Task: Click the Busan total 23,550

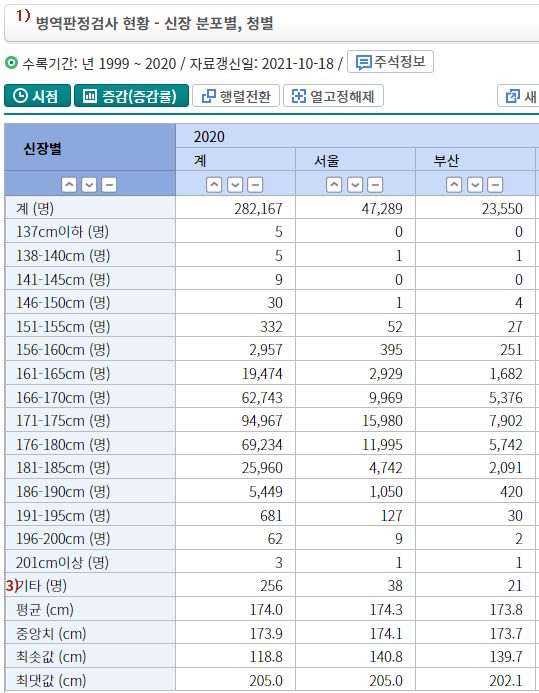Action: pyautogui.click(x=502, y=209)
